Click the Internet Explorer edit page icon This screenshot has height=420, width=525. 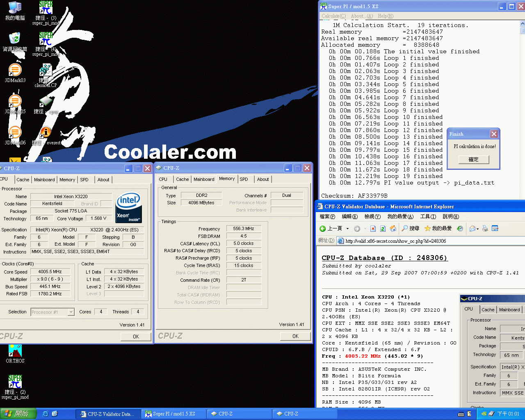coord(495,228)
